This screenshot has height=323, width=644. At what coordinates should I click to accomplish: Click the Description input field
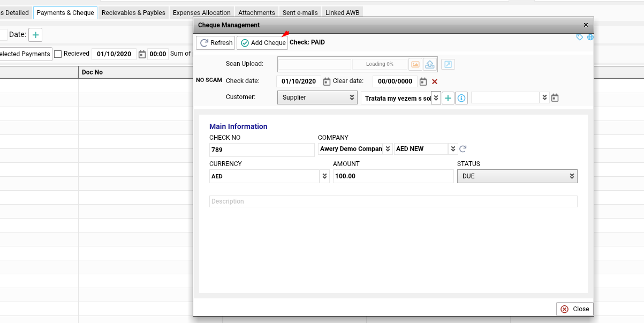[x=393, y=201]
